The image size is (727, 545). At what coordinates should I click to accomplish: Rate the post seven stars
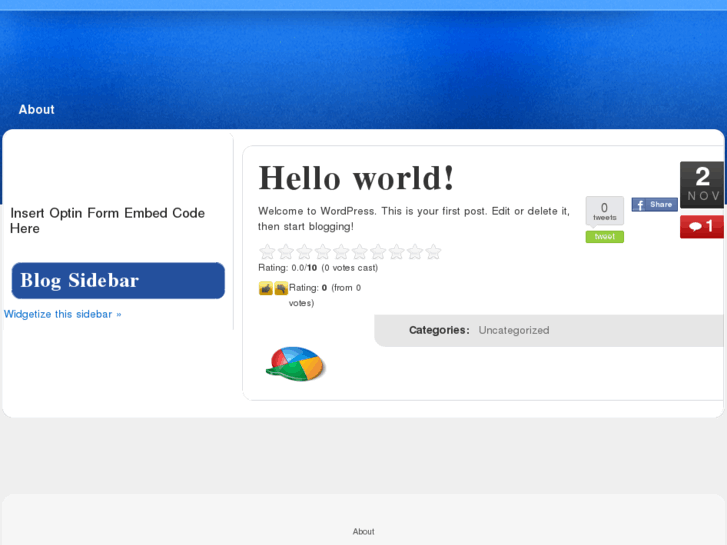tap(378, 252)
